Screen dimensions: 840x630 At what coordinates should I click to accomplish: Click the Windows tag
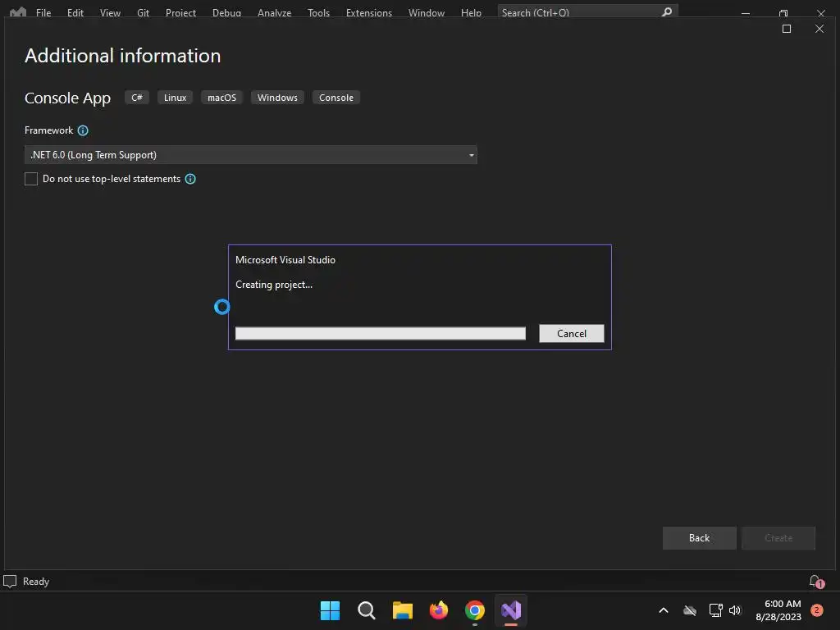click(277, 98)
